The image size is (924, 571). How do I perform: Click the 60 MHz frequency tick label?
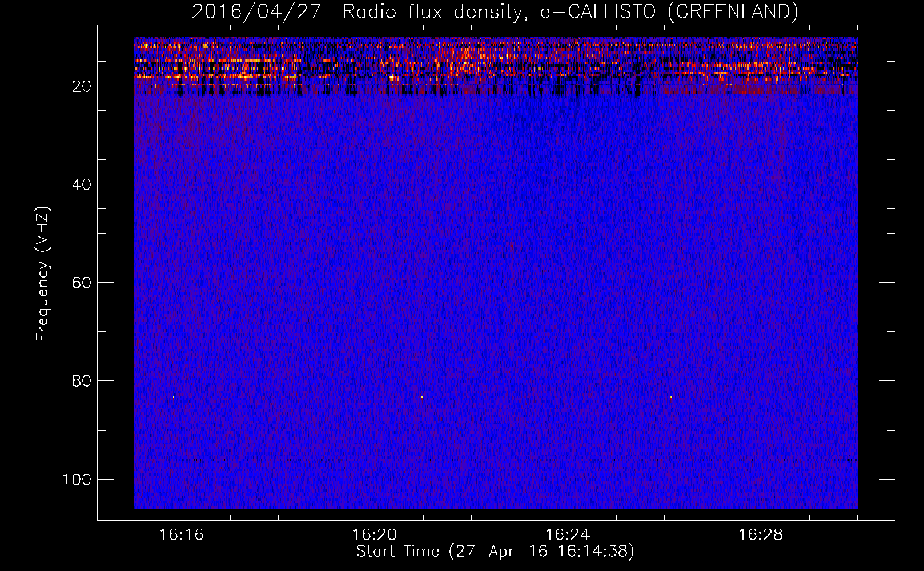click(x=82, y=283)
